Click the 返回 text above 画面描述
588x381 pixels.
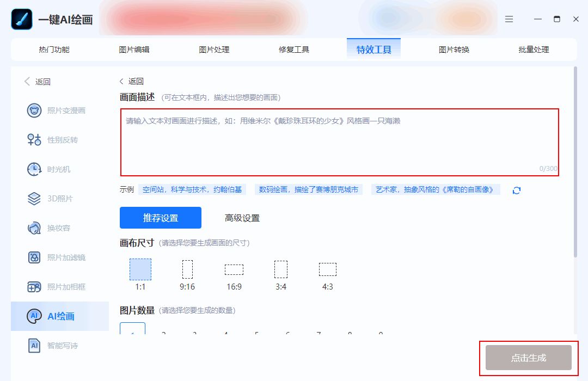point(136,82)
